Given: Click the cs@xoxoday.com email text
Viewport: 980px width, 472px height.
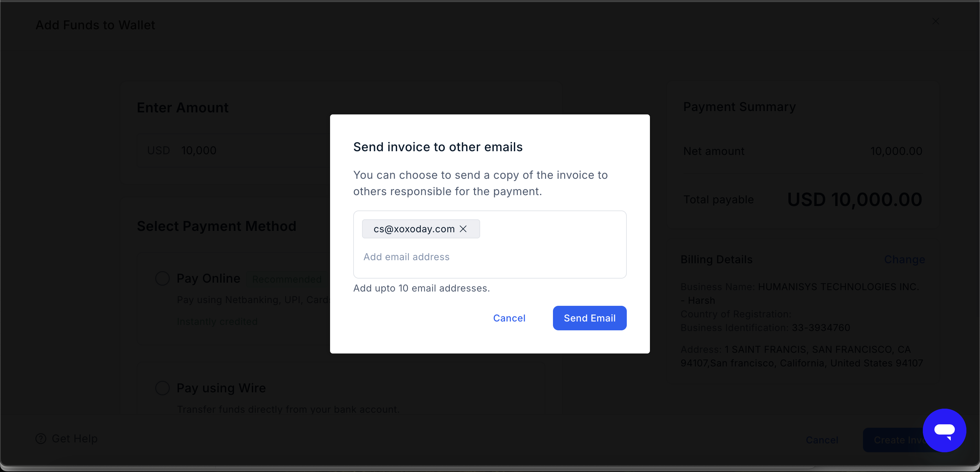Looking at the screenshot, I should pyautogui.click(x=414, y=229).
